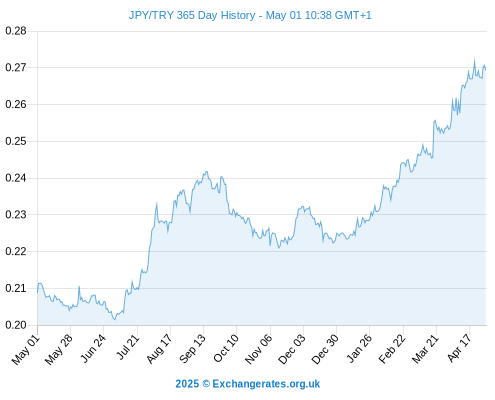Select the Nov 06 date label

pyautogui.click(x=259, y=349)
